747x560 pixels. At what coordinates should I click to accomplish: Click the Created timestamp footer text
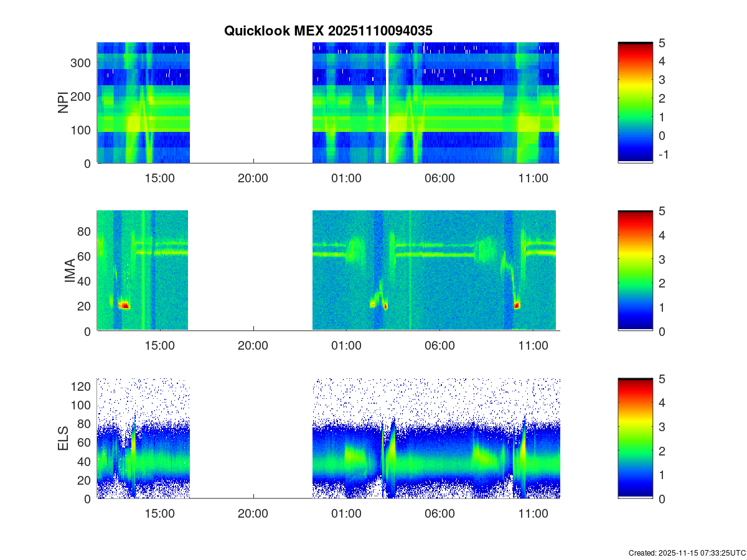[687, 553]
